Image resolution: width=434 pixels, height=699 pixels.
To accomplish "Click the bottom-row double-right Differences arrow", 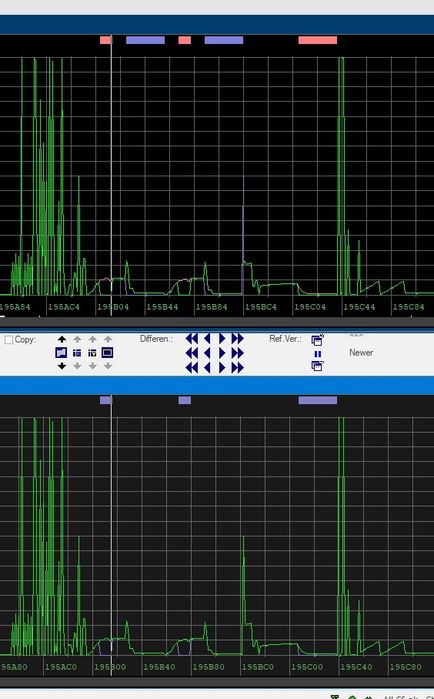I will click(238, 368).
